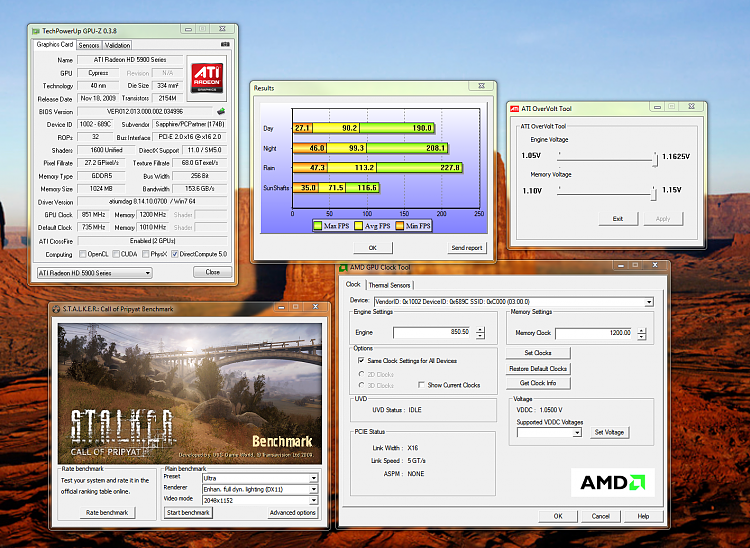
Task: Click Cancel in AMD GPU Clock Tool
Action: pos(601,516)
